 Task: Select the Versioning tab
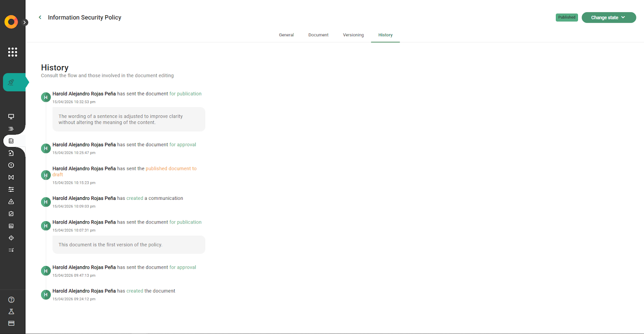[x=353, y=35]
